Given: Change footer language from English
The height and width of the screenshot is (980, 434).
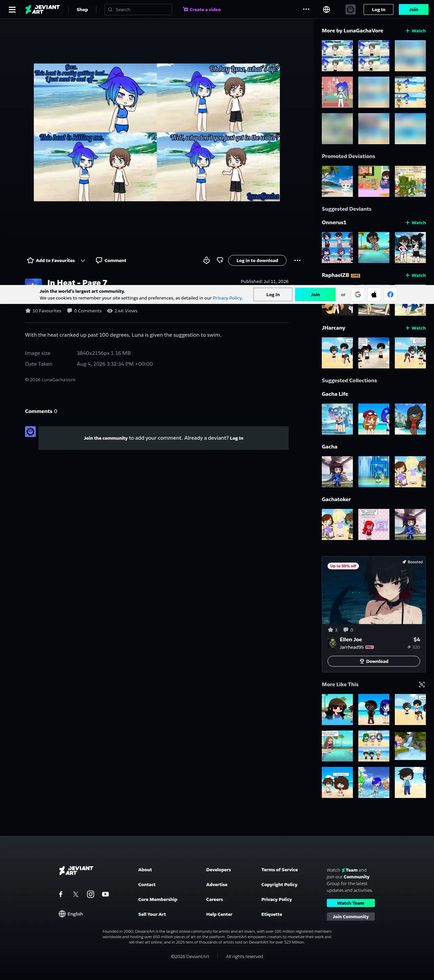Looking at the screenshot, I should (x=71, y=914).
